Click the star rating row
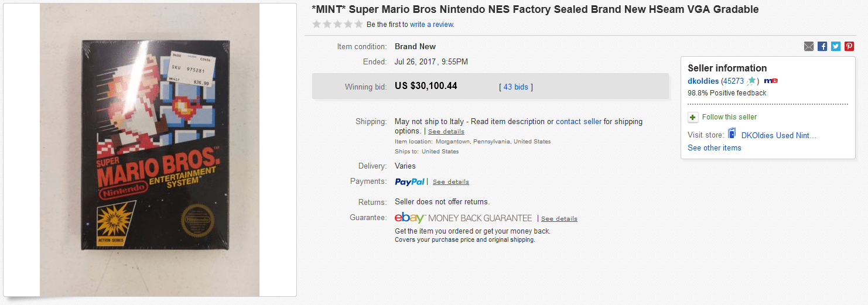The width and height of the screenshot is (868, 305). click(x=337, y=25)
